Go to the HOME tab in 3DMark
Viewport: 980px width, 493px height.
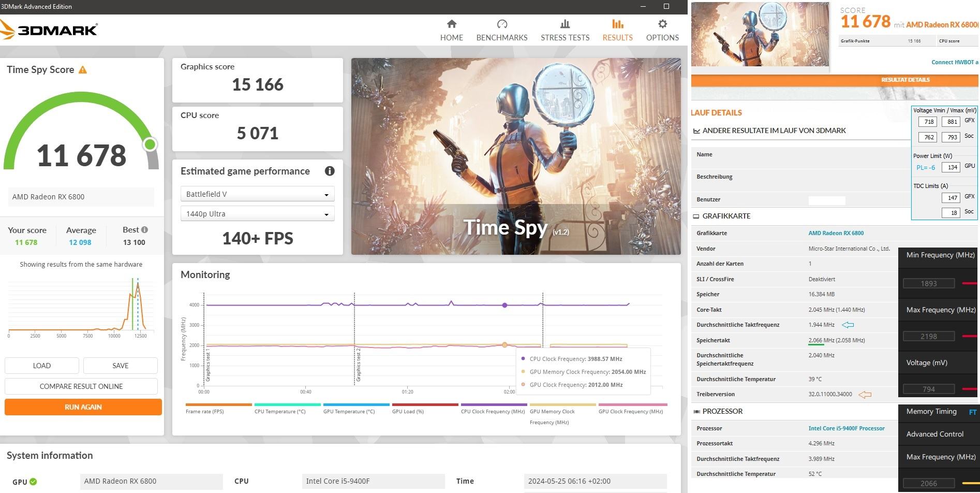[452, 31]
